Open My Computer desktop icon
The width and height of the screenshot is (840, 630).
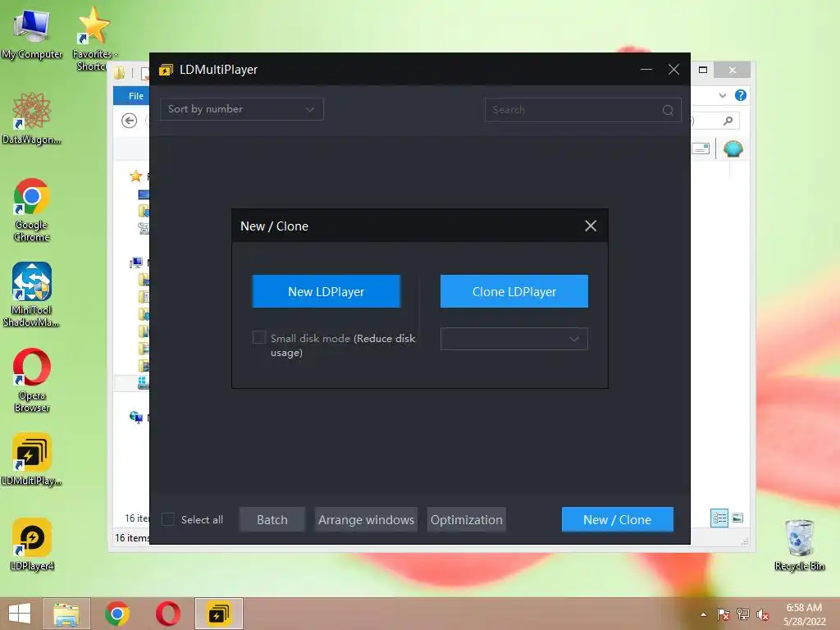(32, 34)
